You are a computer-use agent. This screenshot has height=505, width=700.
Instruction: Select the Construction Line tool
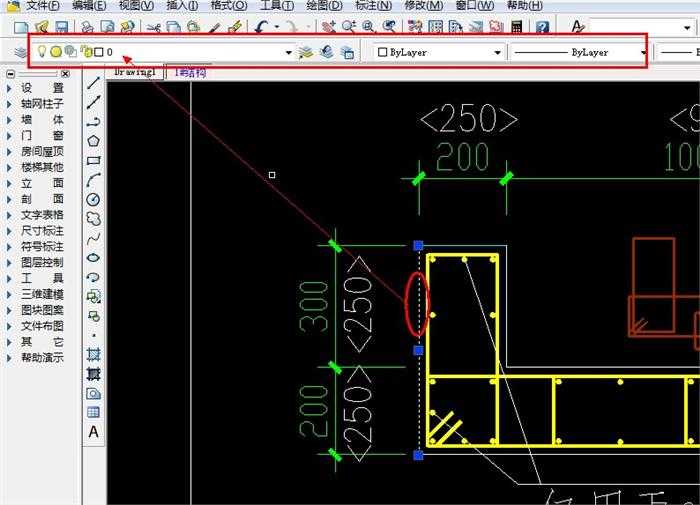click(93, 102)
